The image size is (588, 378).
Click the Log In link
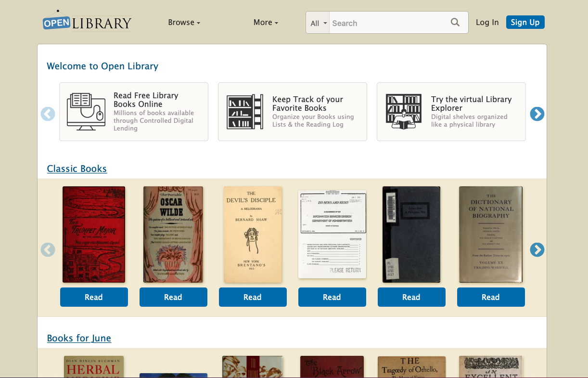[x=487, y=22]
